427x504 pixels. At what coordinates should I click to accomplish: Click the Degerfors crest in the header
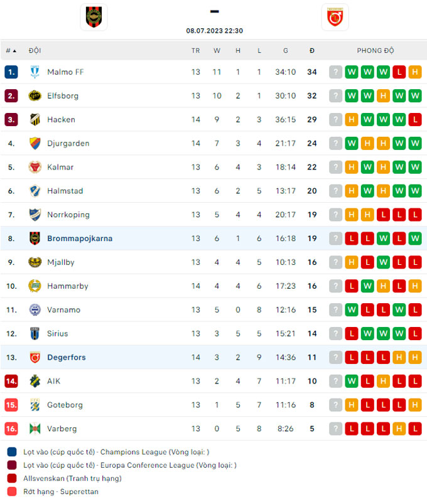click(337, 17)
